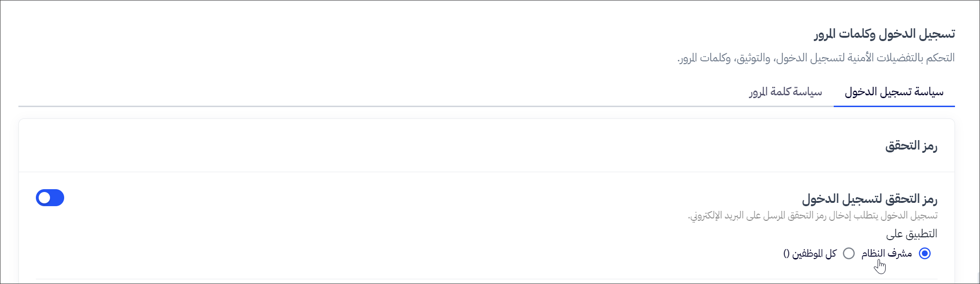Click the white knob of the verification toggle
The height and width of the screenshot is (284, 980).
click(44, 198)
